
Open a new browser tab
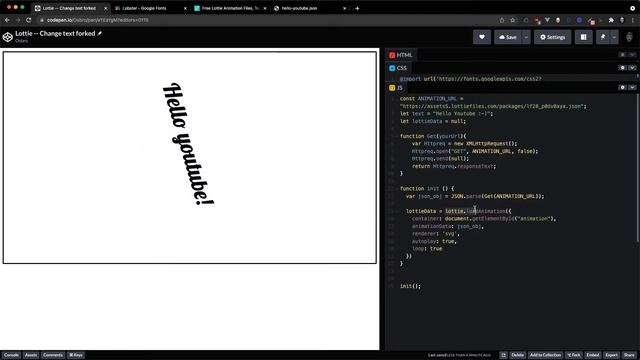(357, 8)
